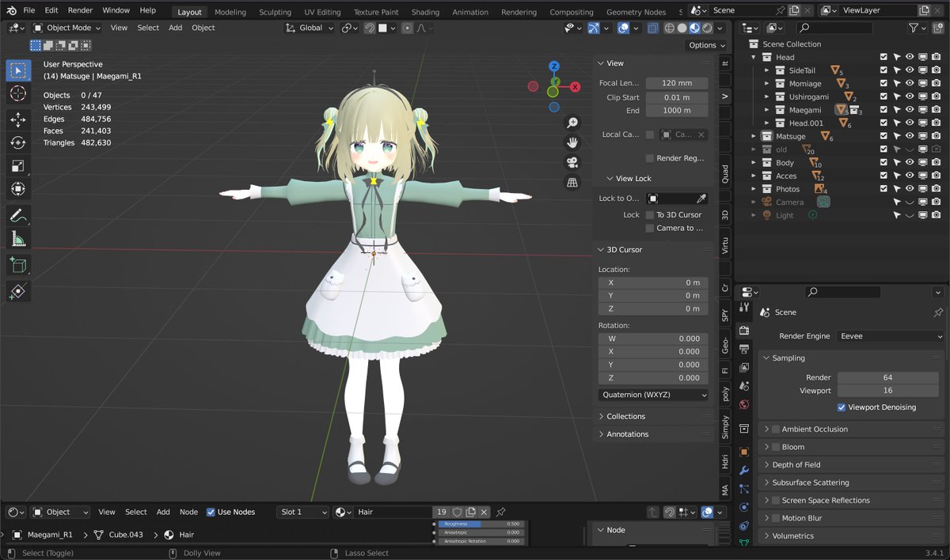This screenshot has width=950, height=560.
Task: Adjust the Render samples value 64
Action: point(887,377)
